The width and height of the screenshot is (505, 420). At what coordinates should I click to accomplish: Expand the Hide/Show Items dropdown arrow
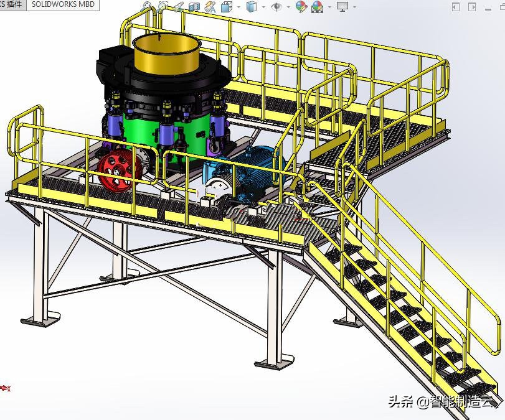288,7
